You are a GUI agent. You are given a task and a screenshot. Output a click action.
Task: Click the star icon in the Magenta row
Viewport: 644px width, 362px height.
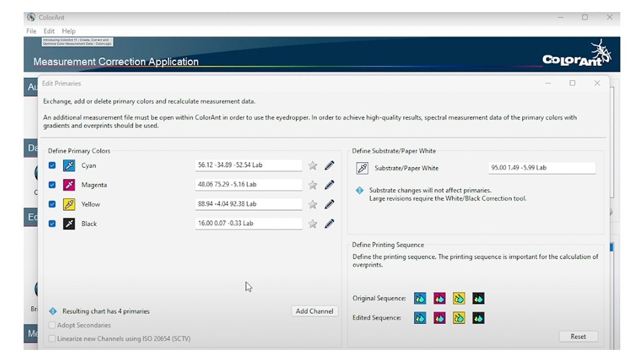click(x=313, y=185)
